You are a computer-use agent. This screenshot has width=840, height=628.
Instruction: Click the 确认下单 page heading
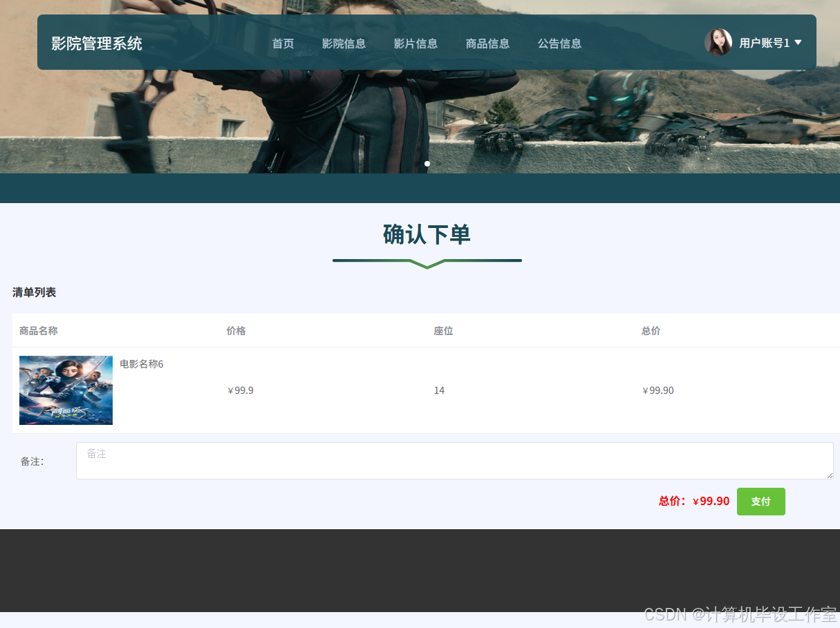[427, 235]
